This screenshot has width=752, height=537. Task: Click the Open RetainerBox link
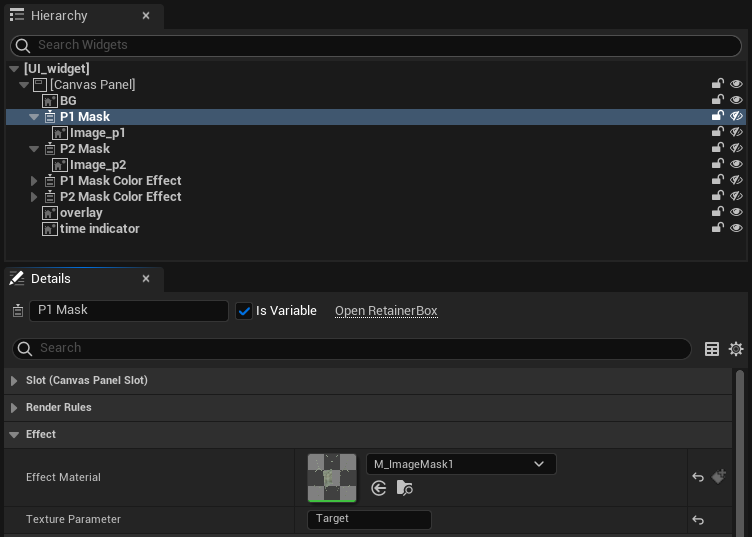[386, 311]
